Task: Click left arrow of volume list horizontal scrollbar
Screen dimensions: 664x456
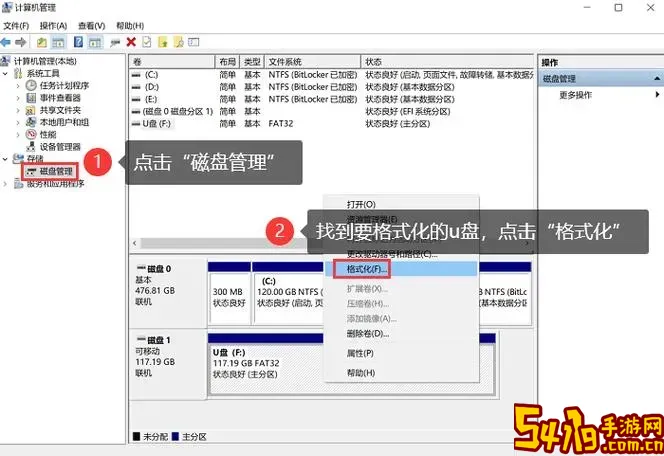Action: [x=135, y=243]
